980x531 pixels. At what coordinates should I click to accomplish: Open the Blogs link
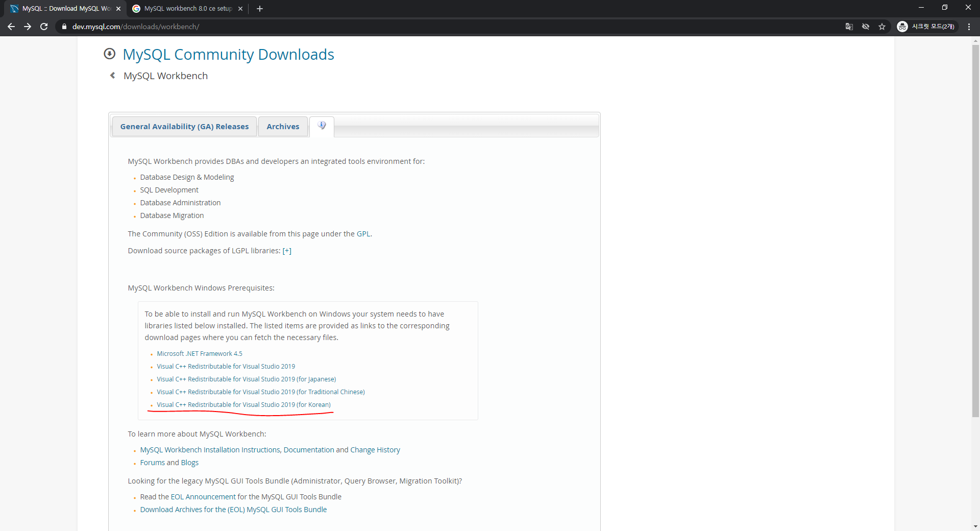point(190,463)
